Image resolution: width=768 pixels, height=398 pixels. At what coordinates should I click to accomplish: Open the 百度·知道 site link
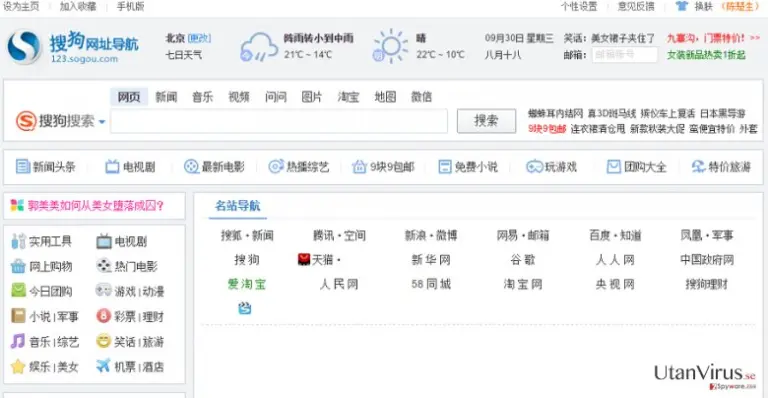(615, 235)
